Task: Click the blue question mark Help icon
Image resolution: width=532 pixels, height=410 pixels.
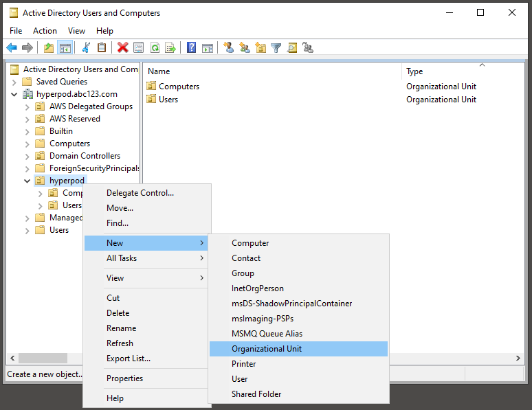Action: point(191,48)
